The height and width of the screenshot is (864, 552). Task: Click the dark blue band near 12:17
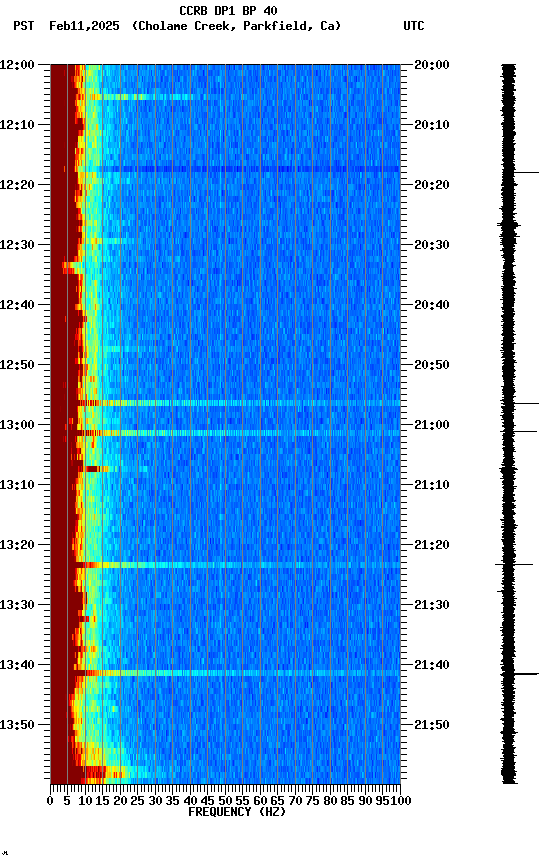[241, 170]
